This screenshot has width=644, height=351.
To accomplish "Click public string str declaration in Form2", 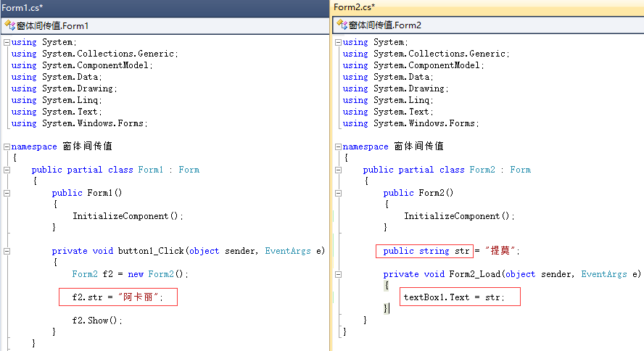I will [426, 251].
